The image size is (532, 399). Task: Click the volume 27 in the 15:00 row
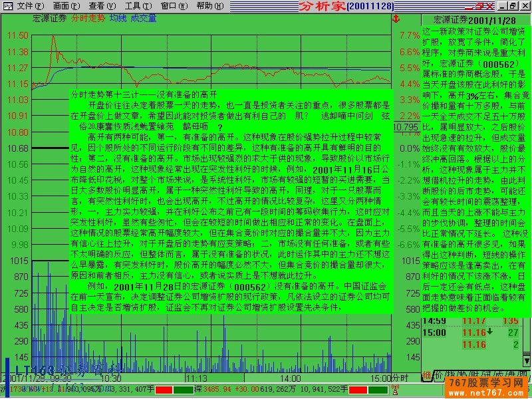click(513, 332)
